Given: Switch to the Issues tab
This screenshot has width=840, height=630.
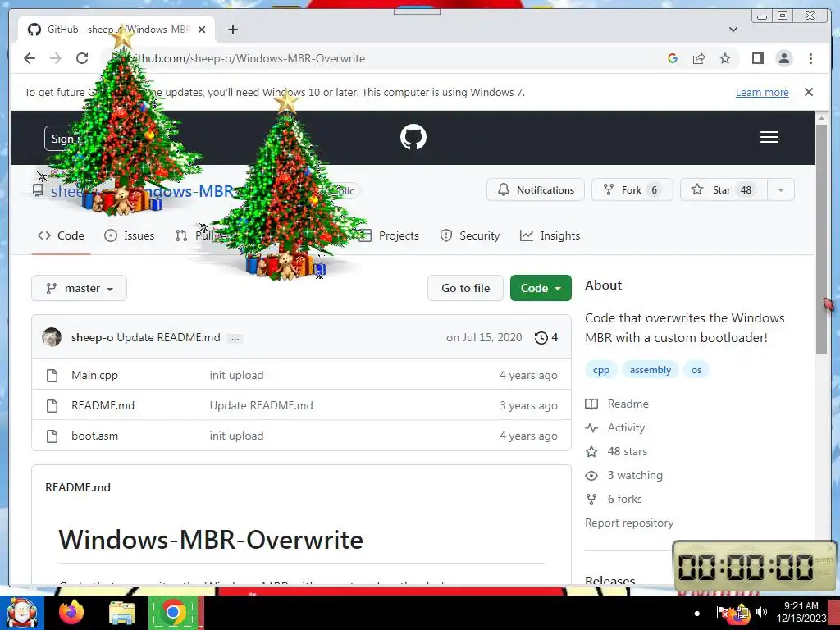Looking at the screenshot, I should pyautogui.click(x=129, y=235).
